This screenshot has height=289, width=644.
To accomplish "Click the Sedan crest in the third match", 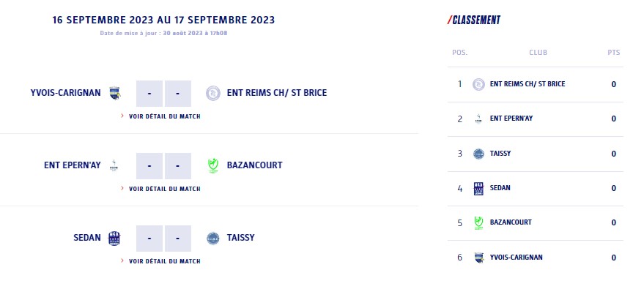I will point(114,239).
